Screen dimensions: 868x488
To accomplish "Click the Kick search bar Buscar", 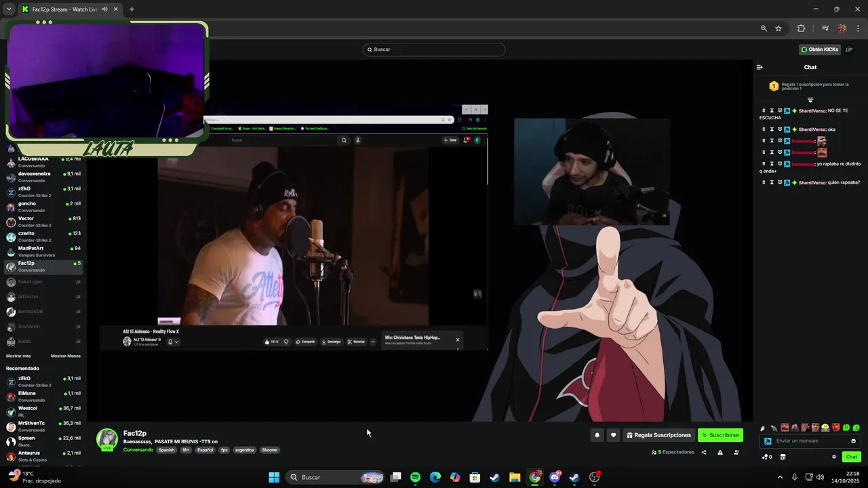I will coord(434,49).
